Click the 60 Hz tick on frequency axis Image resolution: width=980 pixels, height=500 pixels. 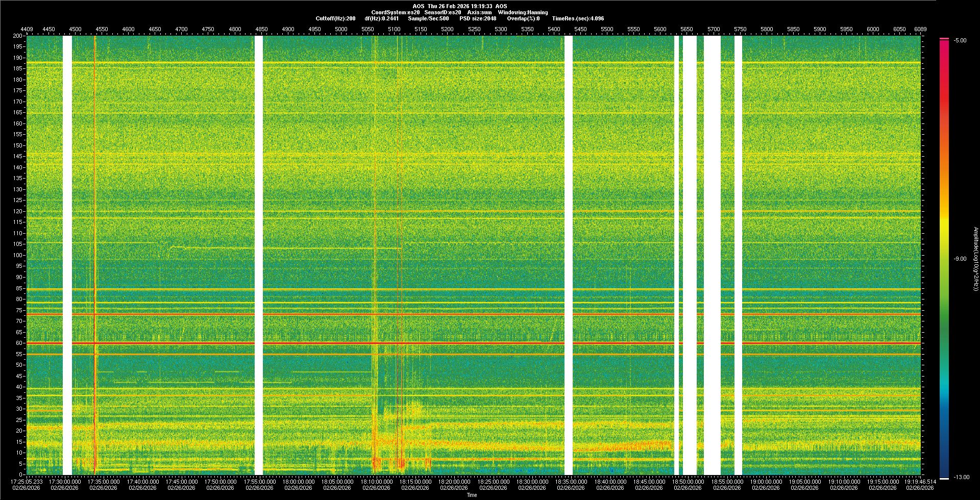point(18,343)
